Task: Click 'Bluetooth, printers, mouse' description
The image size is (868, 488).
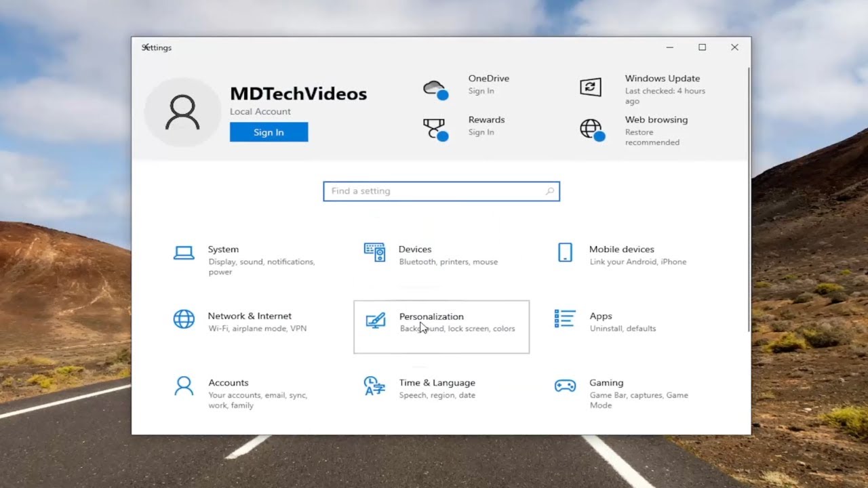Action: tap(448, 262)
